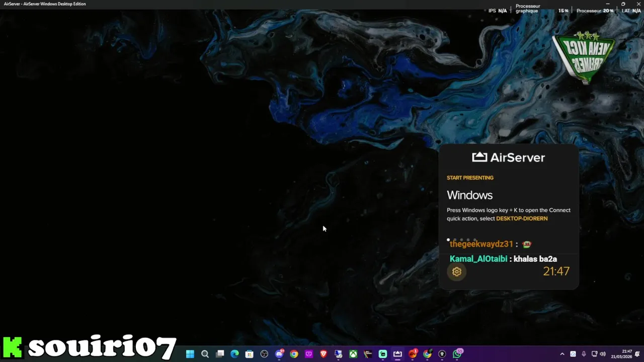Screen dimensions: 644x362
Task: Launch Microsoft Edge from taskbar
Action: tap(234, 354)
